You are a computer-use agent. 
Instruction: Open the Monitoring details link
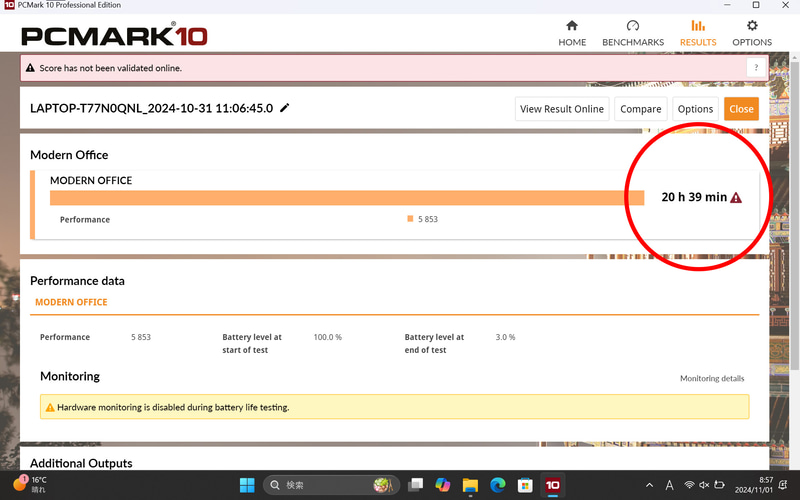pyautogui.click(x=712, y=378)
